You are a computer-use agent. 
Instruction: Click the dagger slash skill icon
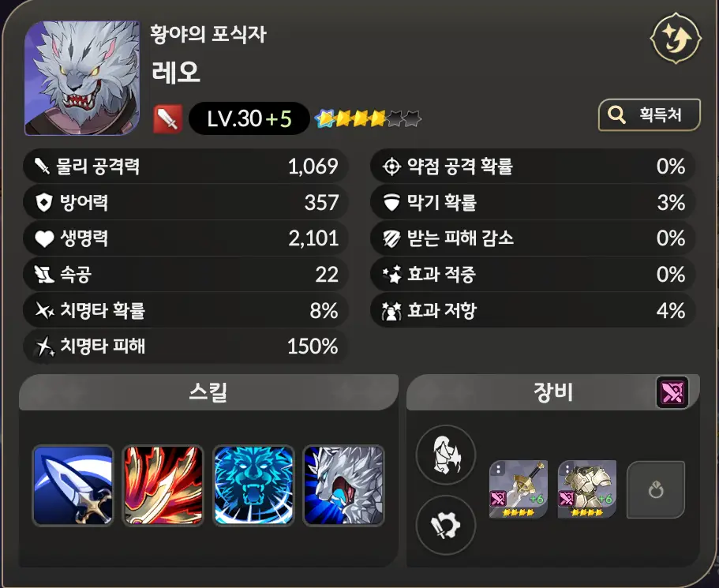click(73, 485)
